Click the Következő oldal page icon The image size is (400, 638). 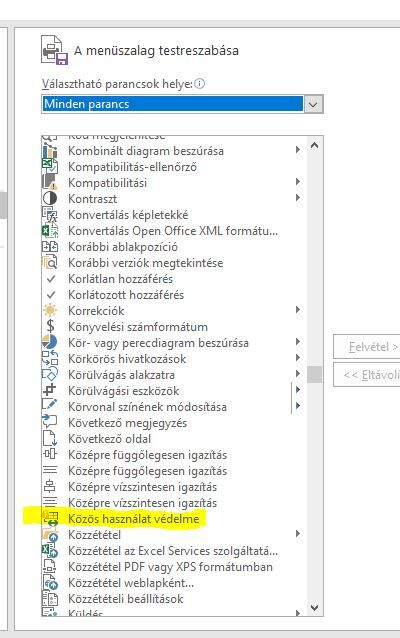point(50,439)
